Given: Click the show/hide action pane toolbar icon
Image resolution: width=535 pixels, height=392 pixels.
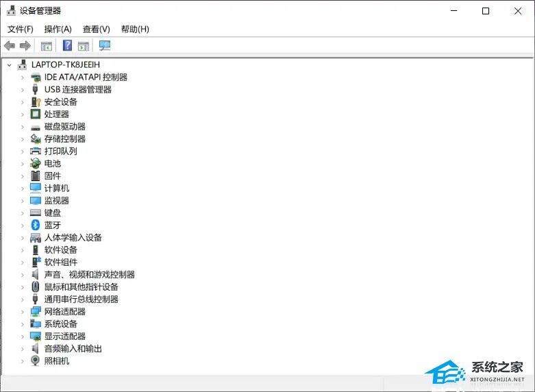Looking at the screenshot, I should (x=84, y=46).
